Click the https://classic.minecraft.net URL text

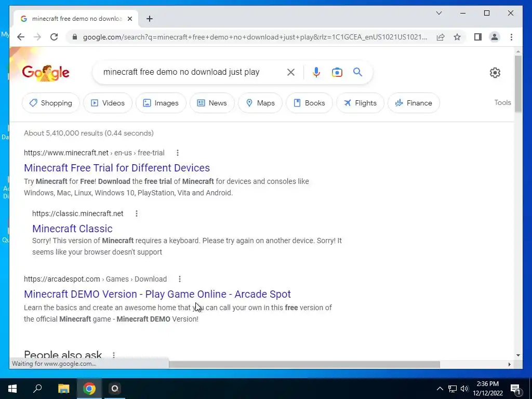78,214
